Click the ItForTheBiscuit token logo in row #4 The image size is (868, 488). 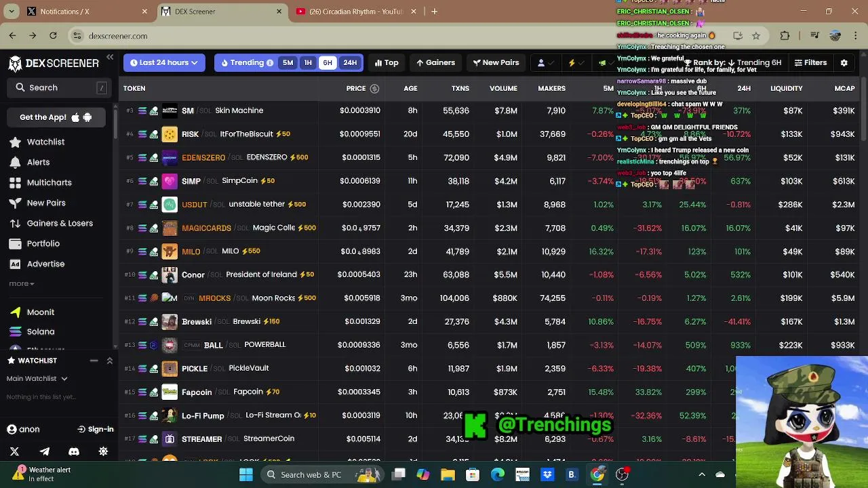(170, 134)
